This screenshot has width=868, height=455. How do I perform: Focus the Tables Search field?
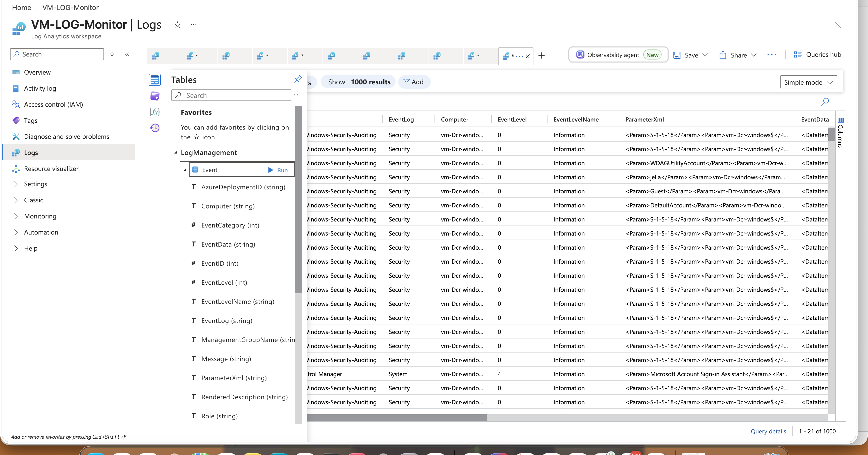(x=231, y=95)
